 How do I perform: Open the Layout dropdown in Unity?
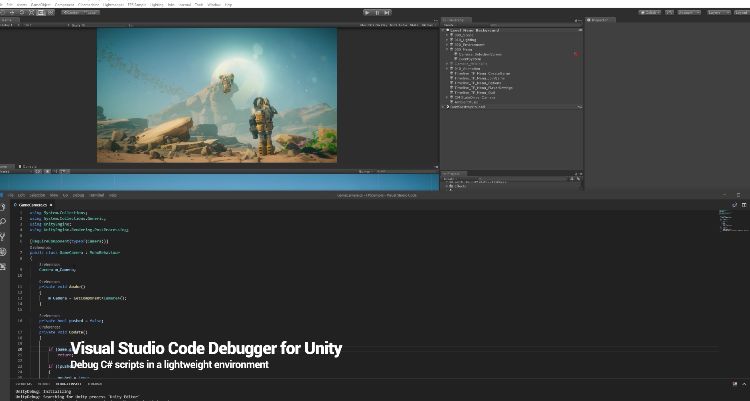pyautogui.click(x=742, y=12)
